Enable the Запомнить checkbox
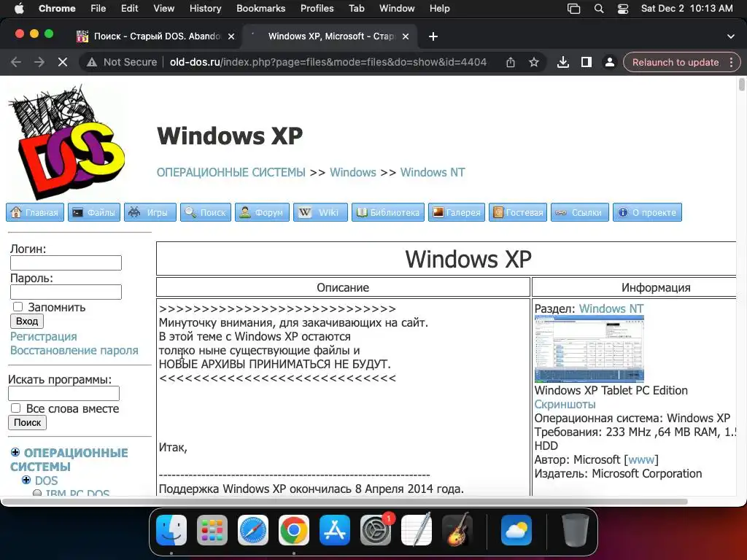This screenshot has width=747, height=560. pos(18,307)
